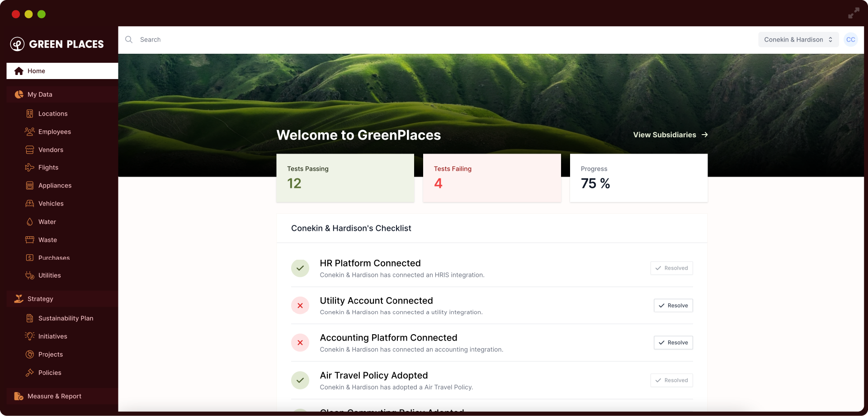The image size is (868, 416).
Task: Click the Air Travel Policy Adopted title
Action: [x=374, y=375]
